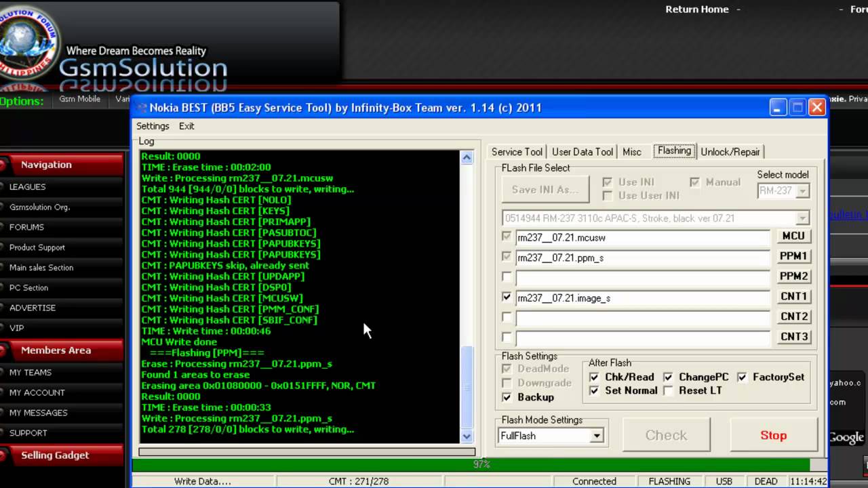Click the log scrollbar up arrow
This screenshot has width=868, height=488.
click(467, 157)
